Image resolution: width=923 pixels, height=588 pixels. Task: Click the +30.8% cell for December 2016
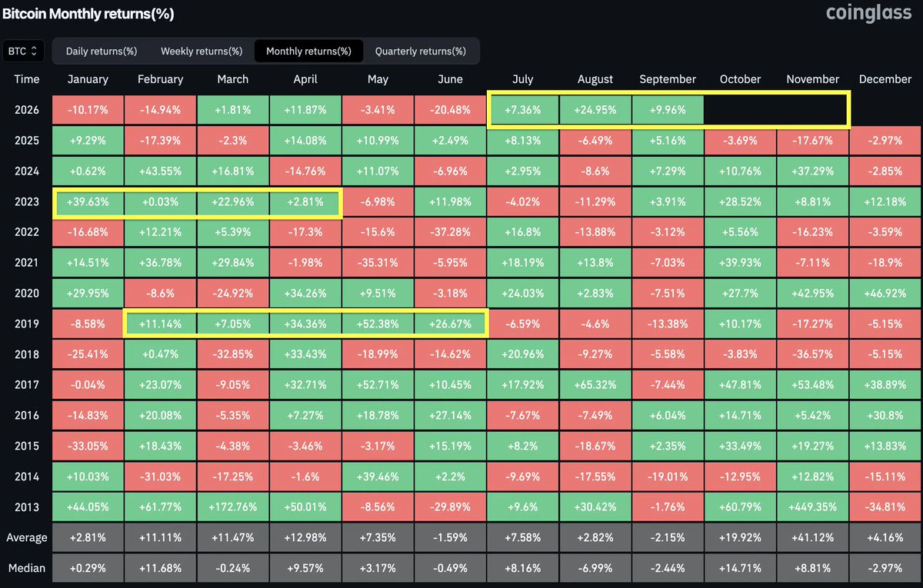pos(885,416)
